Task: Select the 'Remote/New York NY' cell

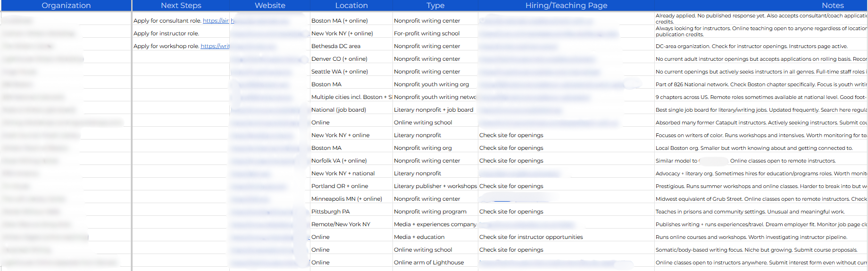Action: tap(351, 224)
